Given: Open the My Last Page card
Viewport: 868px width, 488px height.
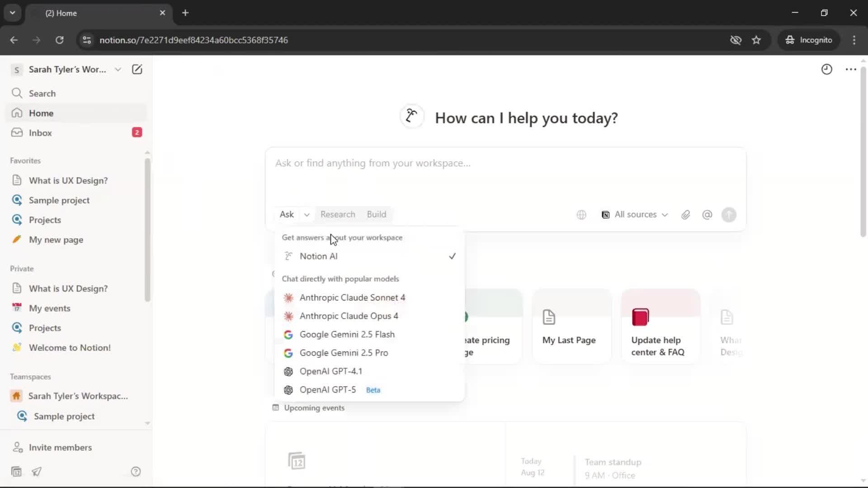Looking at the screenshot, I should tap(572, 326).
